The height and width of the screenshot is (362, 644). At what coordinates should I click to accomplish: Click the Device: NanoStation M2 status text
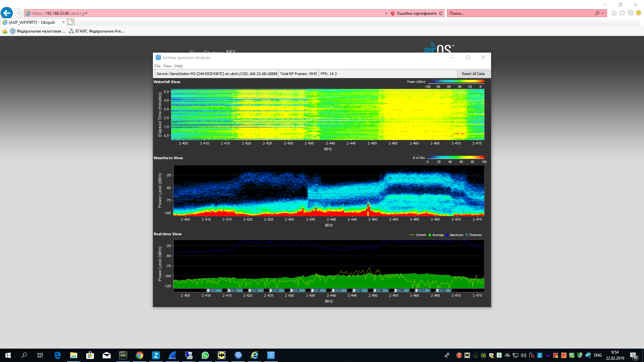(217, 74)
